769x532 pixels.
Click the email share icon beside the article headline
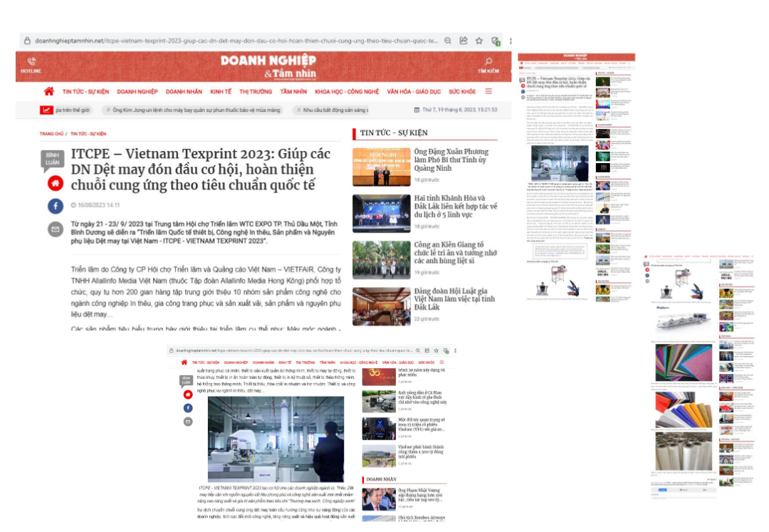click(55, 229)
